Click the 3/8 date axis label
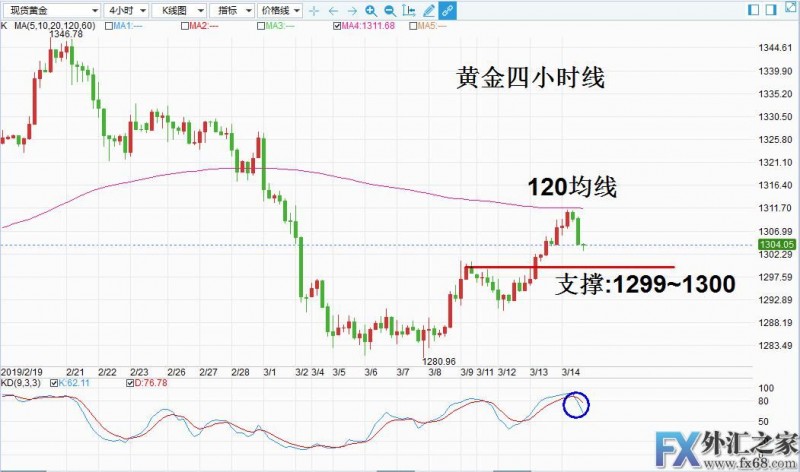Viewport: 800px width, 472px height. [435, 372]
